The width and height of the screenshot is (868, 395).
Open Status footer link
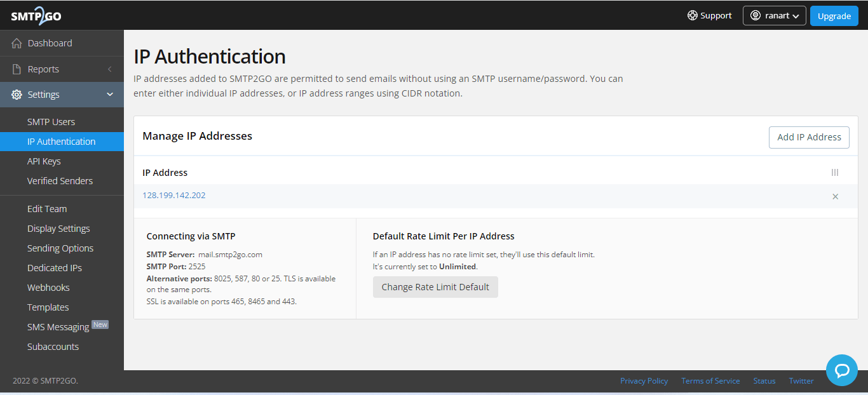point(764,381)
